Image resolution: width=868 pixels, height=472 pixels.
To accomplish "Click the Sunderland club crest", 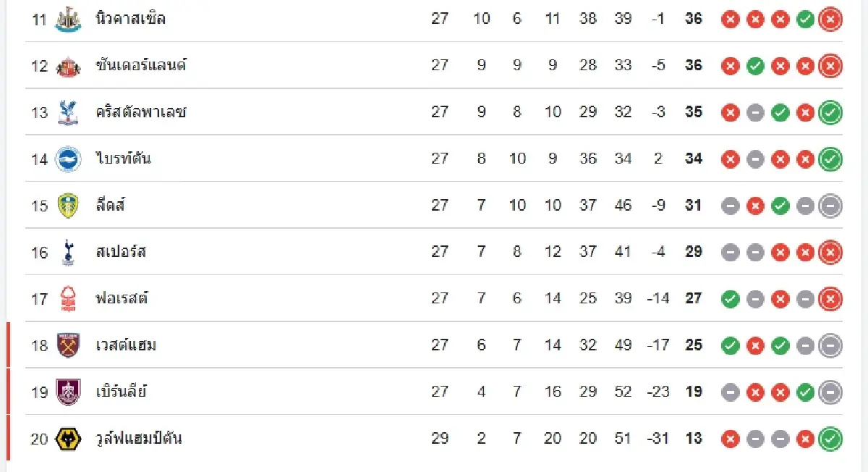I will click(x=67, y=66).
